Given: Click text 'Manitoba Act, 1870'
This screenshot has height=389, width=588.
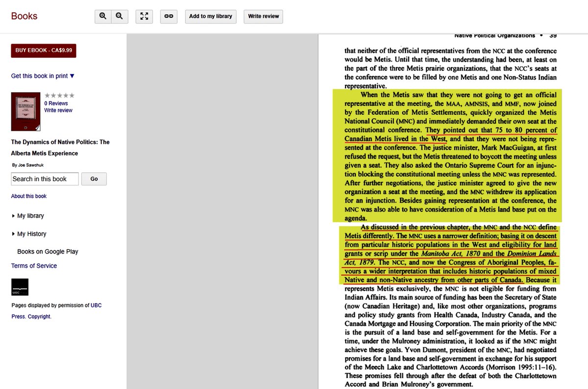Looking at the screenshot, I should [x=451, y=254].
